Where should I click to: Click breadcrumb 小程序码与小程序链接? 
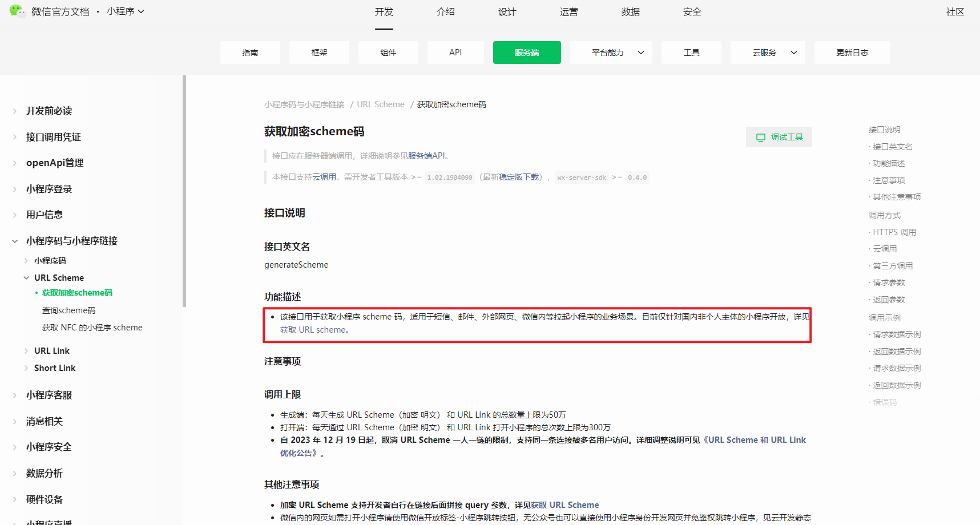click(x=304, y=104)
